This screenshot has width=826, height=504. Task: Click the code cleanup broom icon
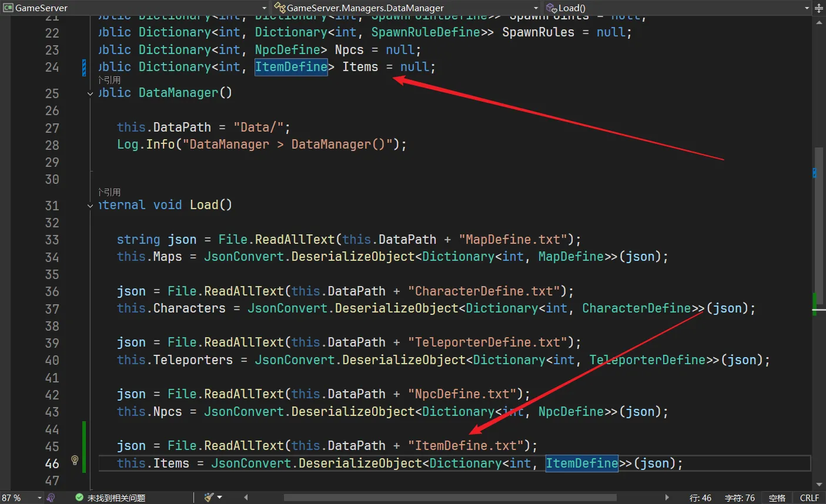[x=209, y=498]
